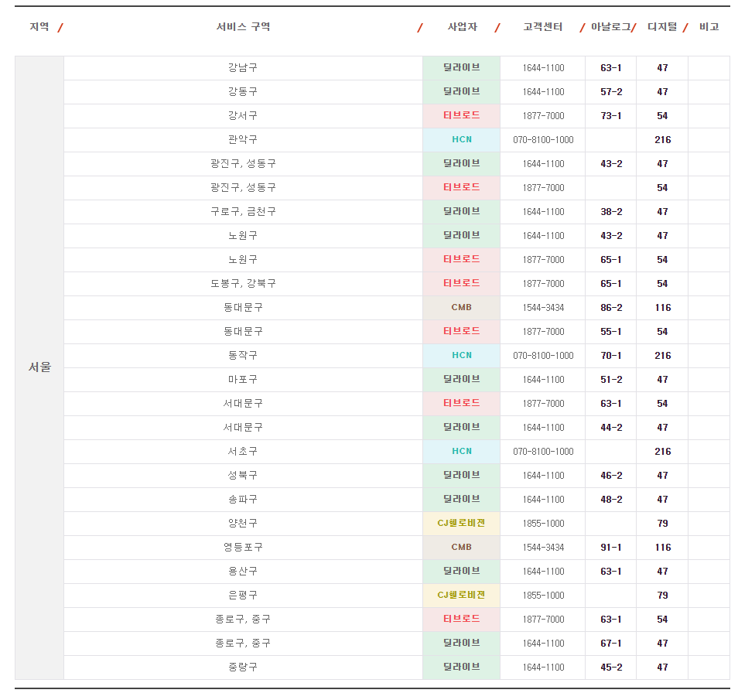Click the 서비스 구역 column header
This screenshot has height=700, width=738.
243,27
